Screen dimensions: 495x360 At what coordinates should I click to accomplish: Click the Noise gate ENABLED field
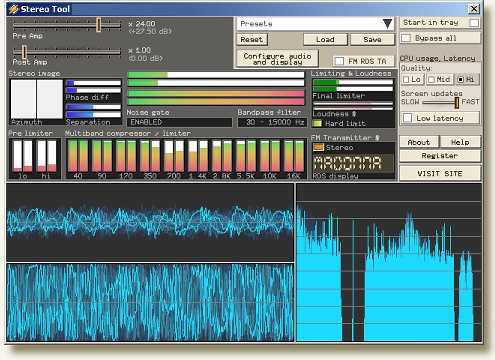click(x=179, y=122)
